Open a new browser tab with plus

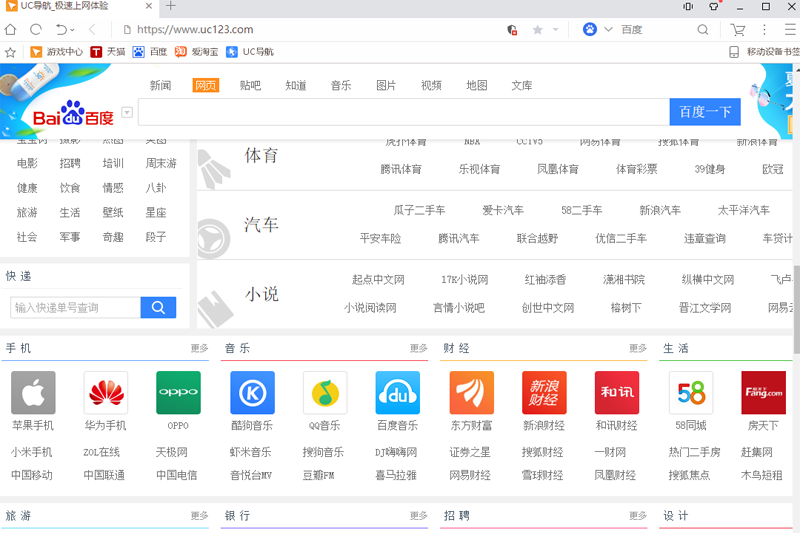pos(171,6)
